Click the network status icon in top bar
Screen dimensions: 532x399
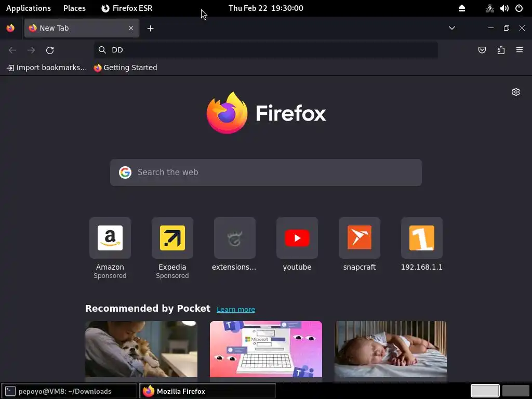(x=489, y=8)
